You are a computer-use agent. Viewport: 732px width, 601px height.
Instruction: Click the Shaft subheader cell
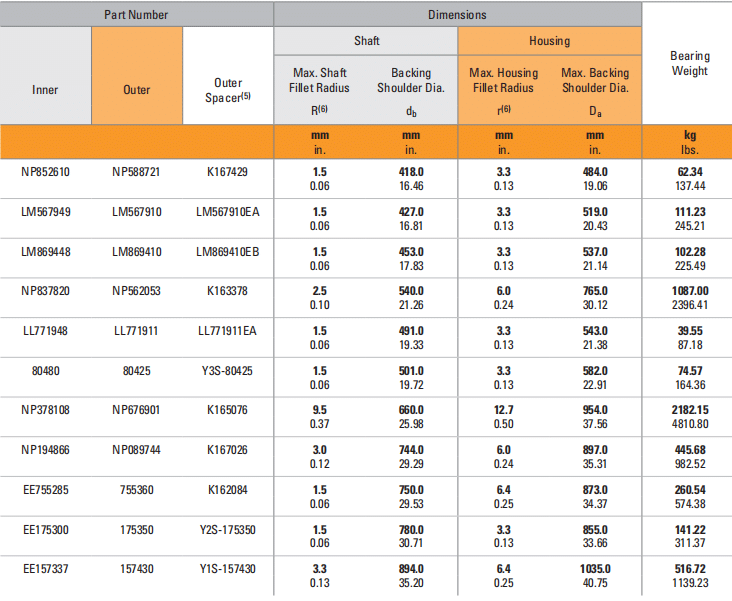pos(366,41)
